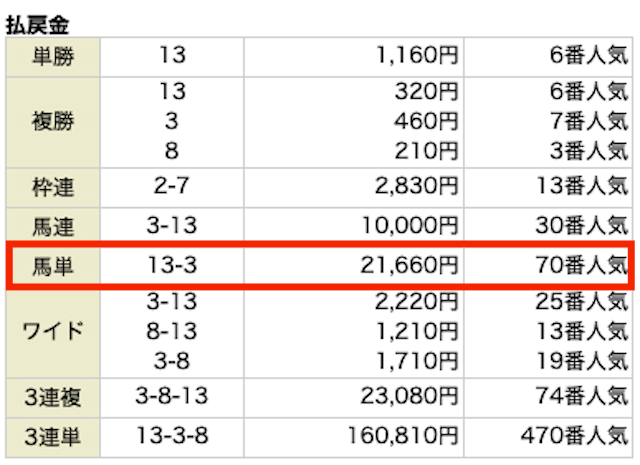Click the 払戻金 table heading
The image size is (640, 465).
click(37, 25)
